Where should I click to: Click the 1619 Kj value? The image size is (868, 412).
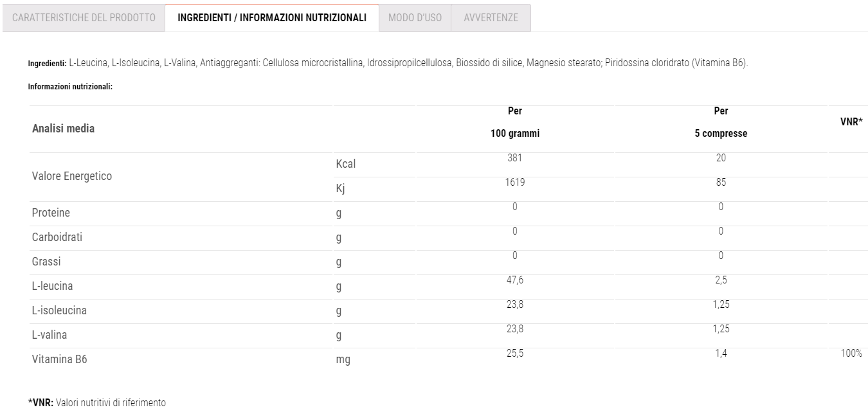[x=515, y=183]
